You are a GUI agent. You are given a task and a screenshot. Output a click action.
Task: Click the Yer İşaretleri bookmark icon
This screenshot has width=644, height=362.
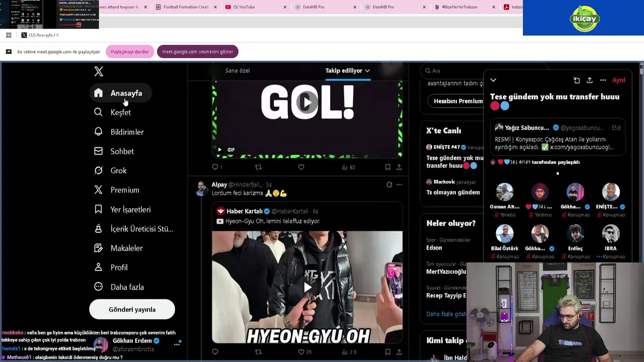coord(99,209)
